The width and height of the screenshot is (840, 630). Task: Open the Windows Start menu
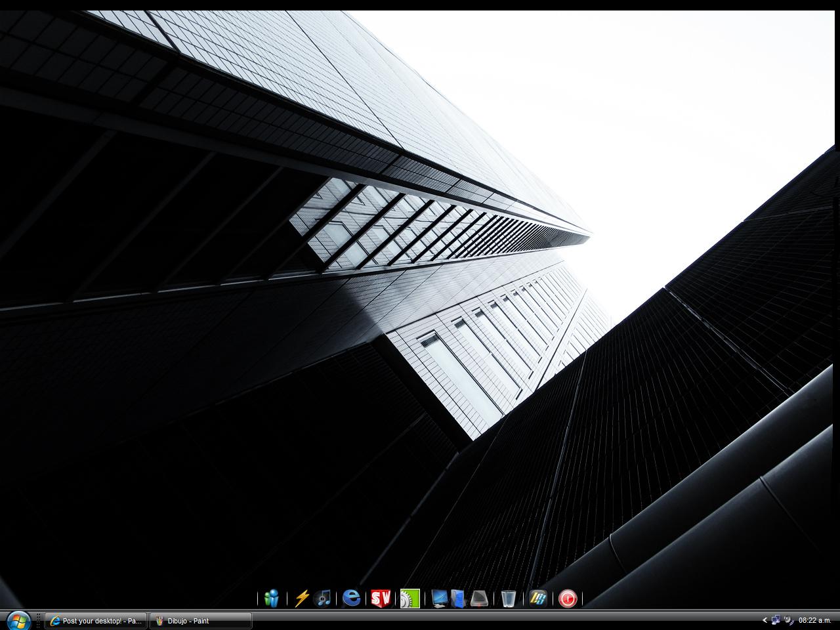[18, 620]
